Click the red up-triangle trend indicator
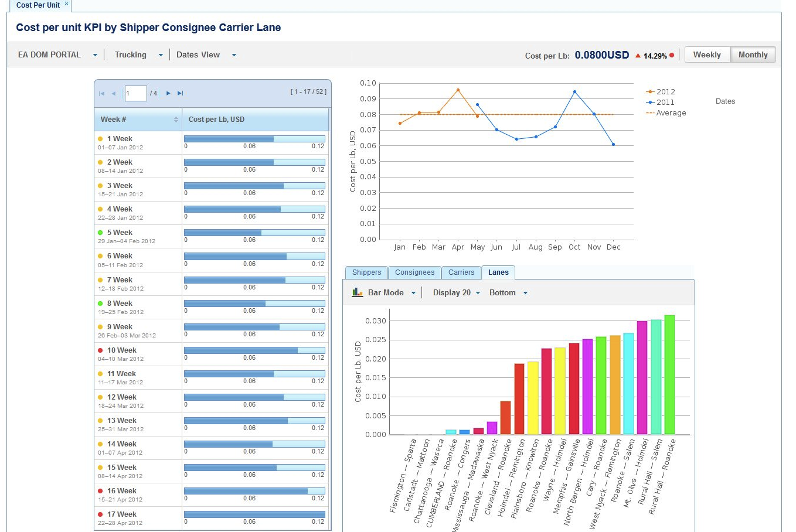Screen dimensions: 796x532 click(638, 56)
